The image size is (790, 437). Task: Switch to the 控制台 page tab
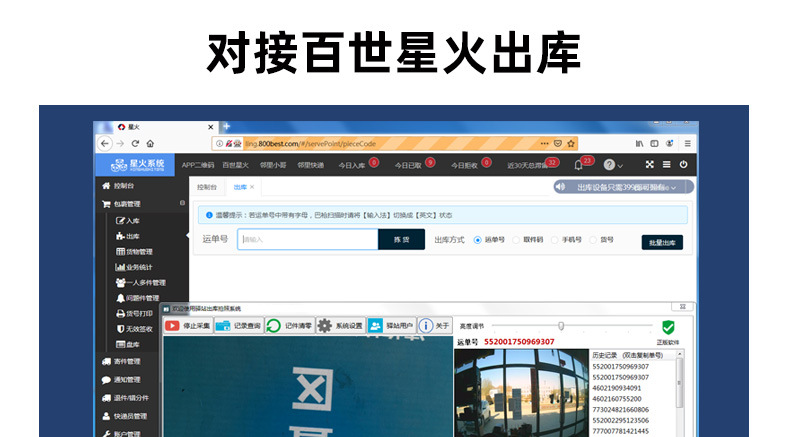[207, 187]
